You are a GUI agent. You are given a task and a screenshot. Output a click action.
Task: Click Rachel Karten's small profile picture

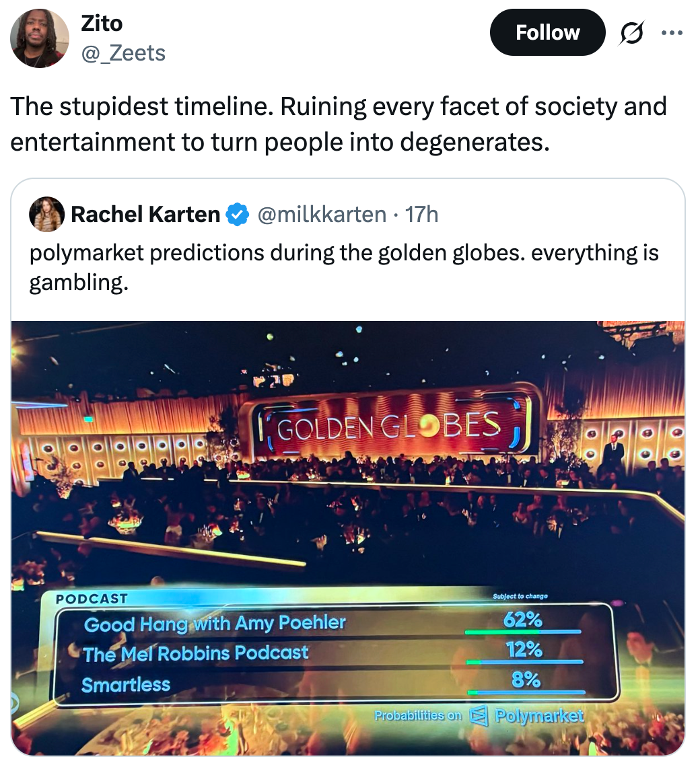[46, 215]
